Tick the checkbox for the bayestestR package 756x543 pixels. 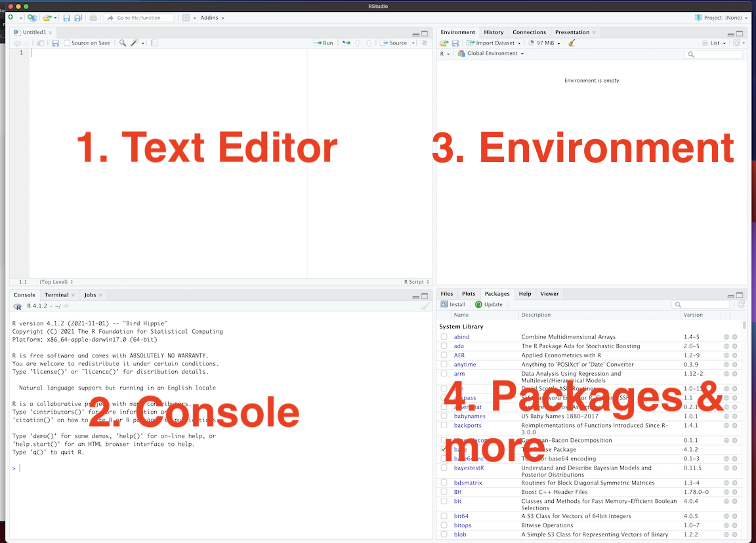(x=444, y=468)
